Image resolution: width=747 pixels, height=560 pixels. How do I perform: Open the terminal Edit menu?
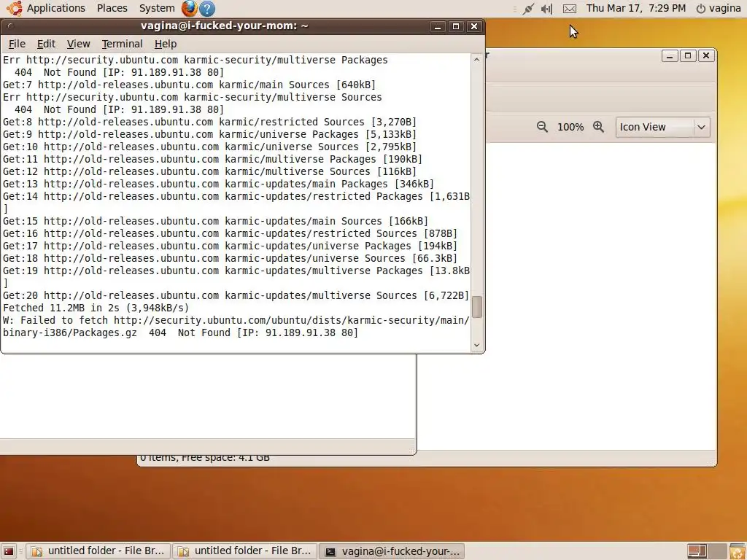point(46,44)
